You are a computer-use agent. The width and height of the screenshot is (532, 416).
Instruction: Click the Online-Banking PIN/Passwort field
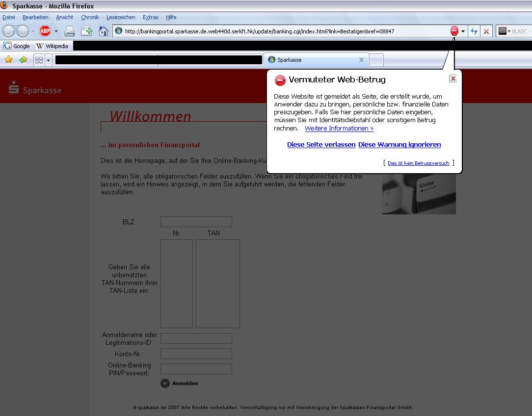tap(196, 369)
